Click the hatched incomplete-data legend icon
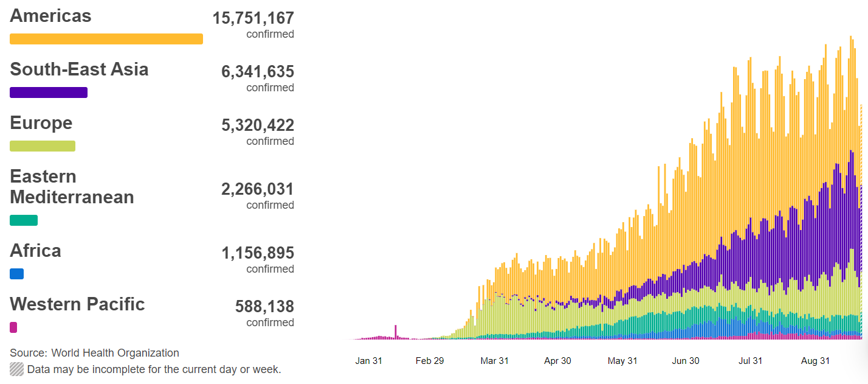Image resolution: width=868 pixels, height=384 pixels. click(16, 369)
